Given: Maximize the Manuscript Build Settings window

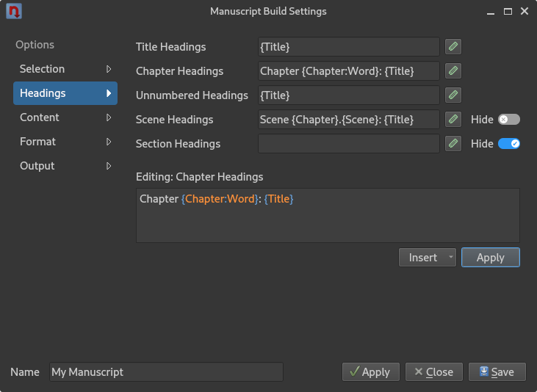Looking at the screenshot, I should pos(508,11).
